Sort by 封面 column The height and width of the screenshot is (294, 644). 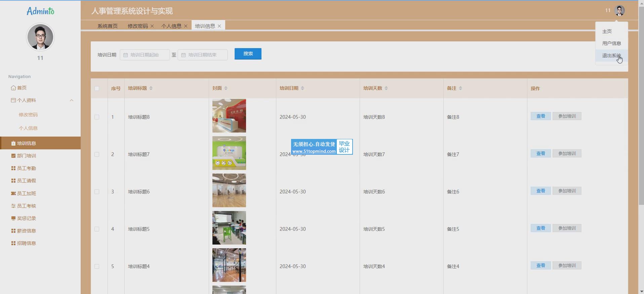(x=226, y=88)
